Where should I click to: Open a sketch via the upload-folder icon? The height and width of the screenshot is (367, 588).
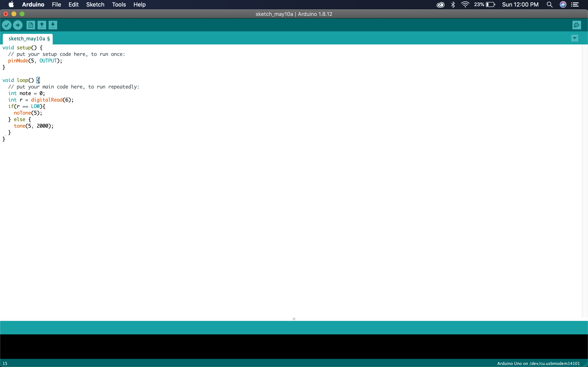point(42,25)
